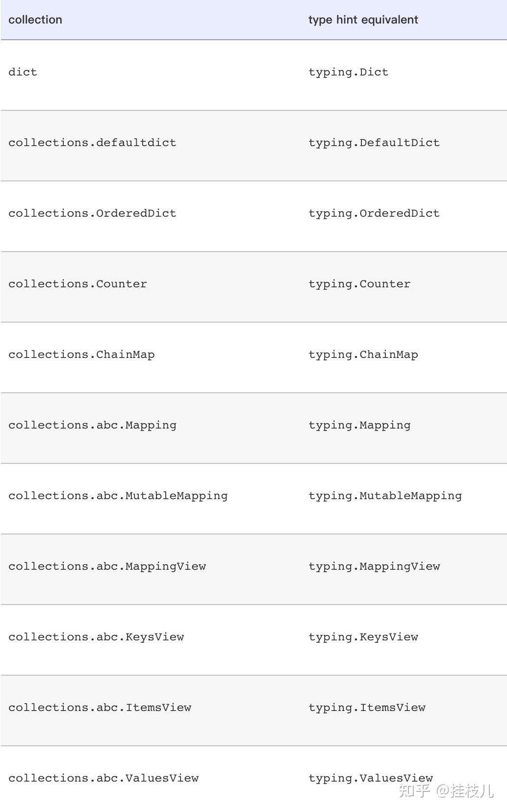This screenshot has height=812, width=507.
Task: Select the dict cell
Action: pos(23,72)
